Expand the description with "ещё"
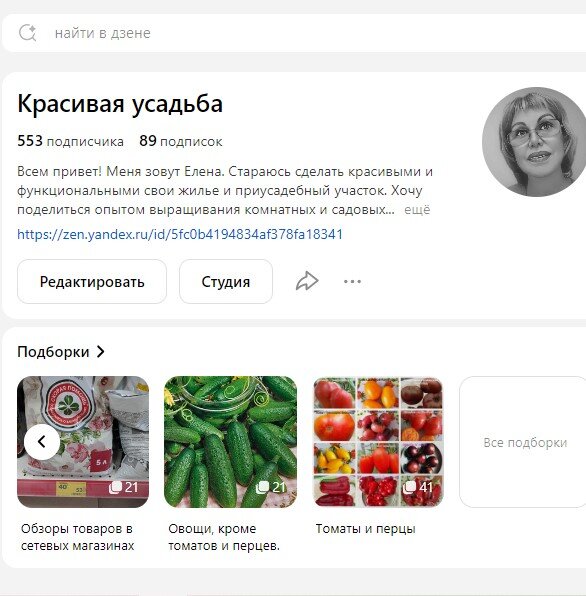The image size is (586, 596). [x=417, y=209]
